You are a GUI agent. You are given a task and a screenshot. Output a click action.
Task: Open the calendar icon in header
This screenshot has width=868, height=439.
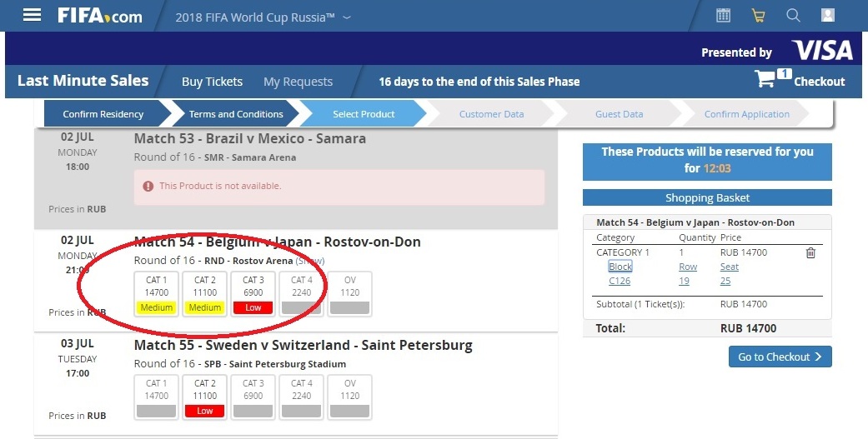(x=723, y=16)
